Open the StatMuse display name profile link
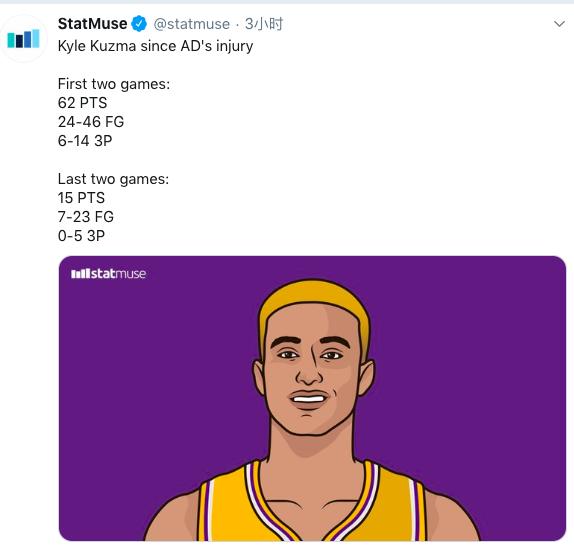Viewport: 574px width, 552px height. click(92, 24)
